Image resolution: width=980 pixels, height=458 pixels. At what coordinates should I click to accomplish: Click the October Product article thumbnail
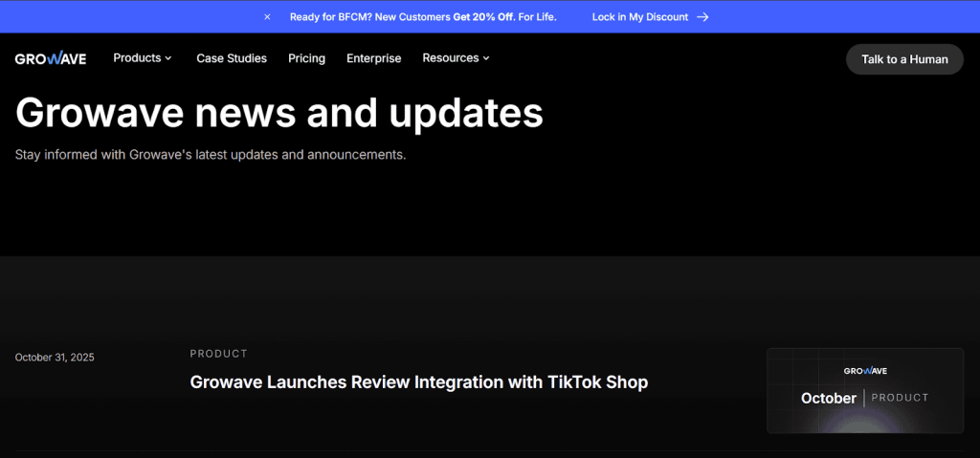(x=864, y=390)
